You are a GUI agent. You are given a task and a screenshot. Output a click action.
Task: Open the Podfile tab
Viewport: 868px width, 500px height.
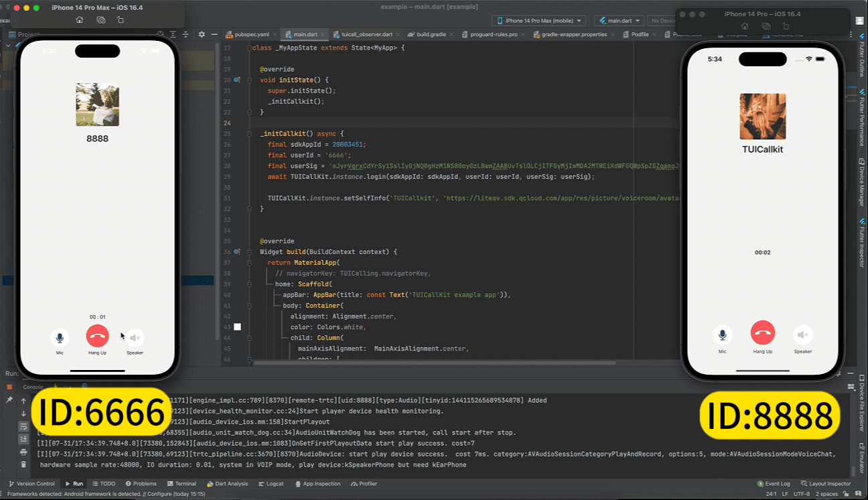click(640, 34)
